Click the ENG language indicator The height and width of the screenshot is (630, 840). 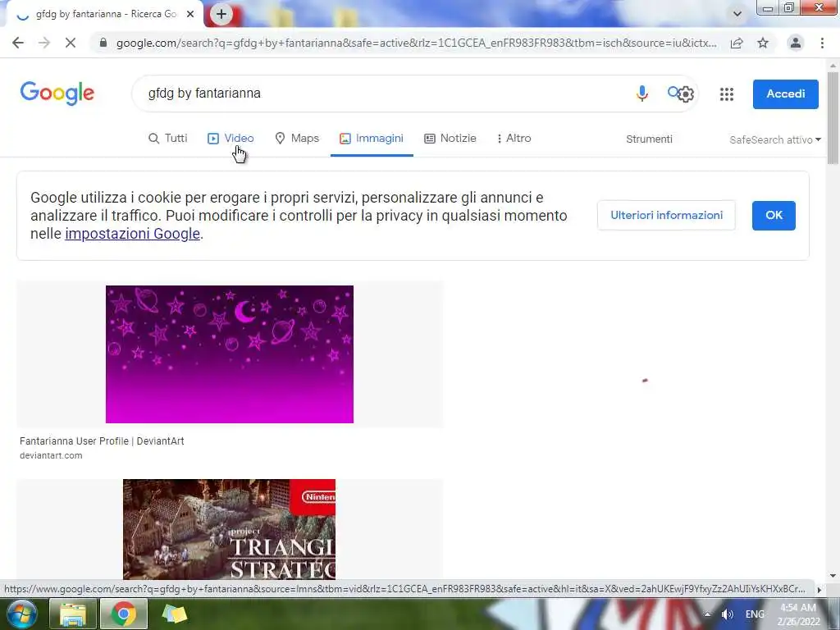pyautogui.click(x=755, y=614)
